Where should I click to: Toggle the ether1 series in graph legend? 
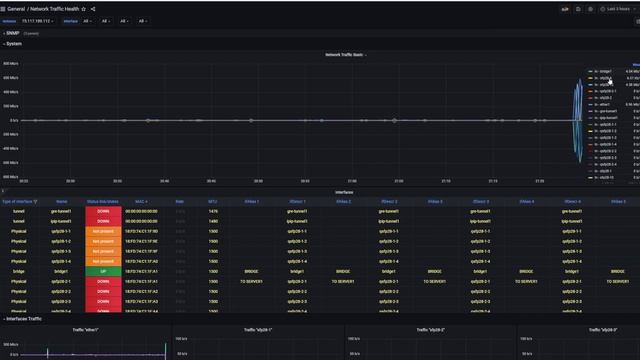[x=602, y=104]
